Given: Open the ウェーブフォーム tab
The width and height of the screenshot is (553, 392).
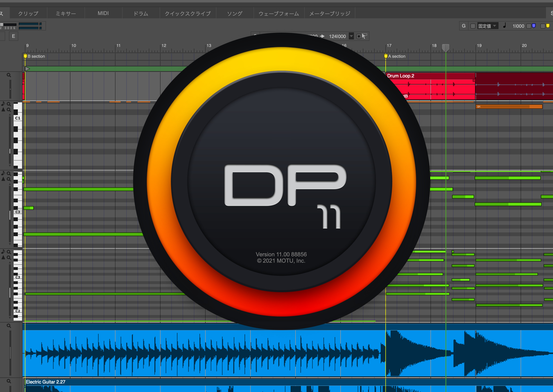Looking at the screenshot, I should [279, 14].
